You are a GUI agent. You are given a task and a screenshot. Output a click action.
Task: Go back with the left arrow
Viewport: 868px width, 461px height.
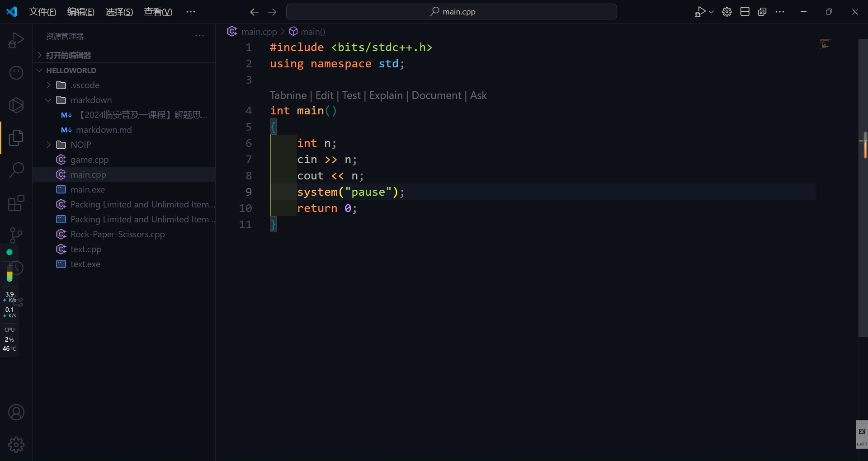coord(255,12)
